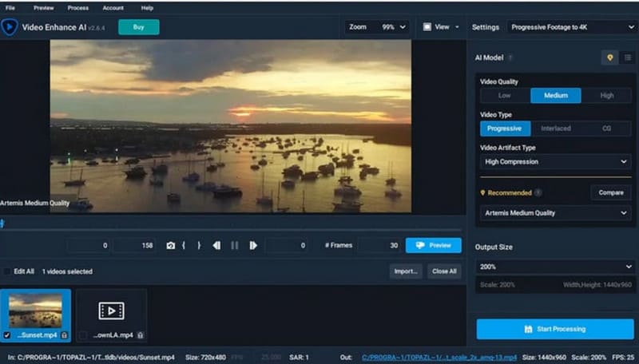Select the ownLA.mp4 video thumbnail
The image size is (639, 364).
pyautogui.click(x=111, y=311)
